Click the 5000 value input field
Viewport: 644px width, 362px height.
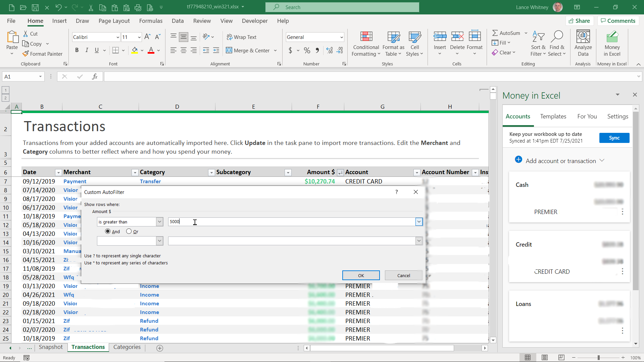(291, 222)
